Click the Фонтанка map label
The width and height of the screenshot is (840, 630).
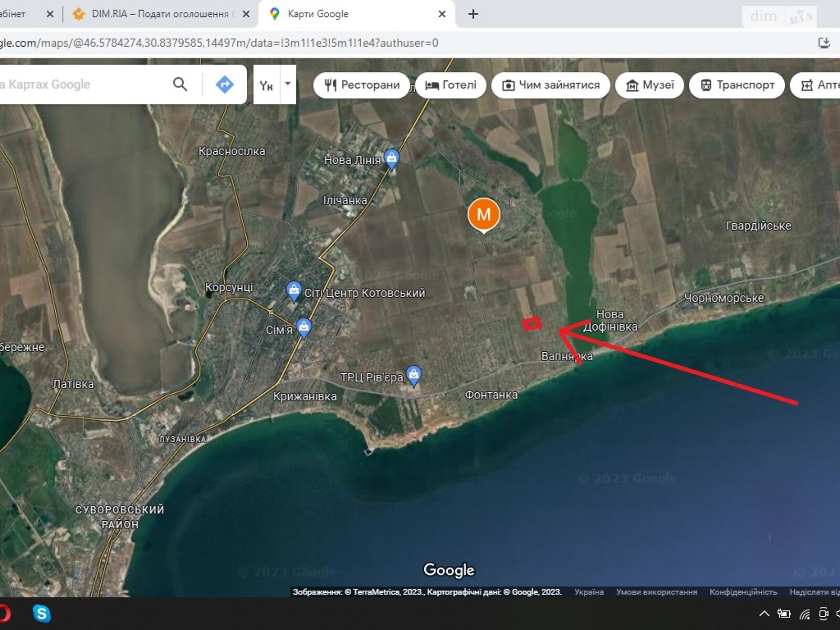click(x=491, y=395)
